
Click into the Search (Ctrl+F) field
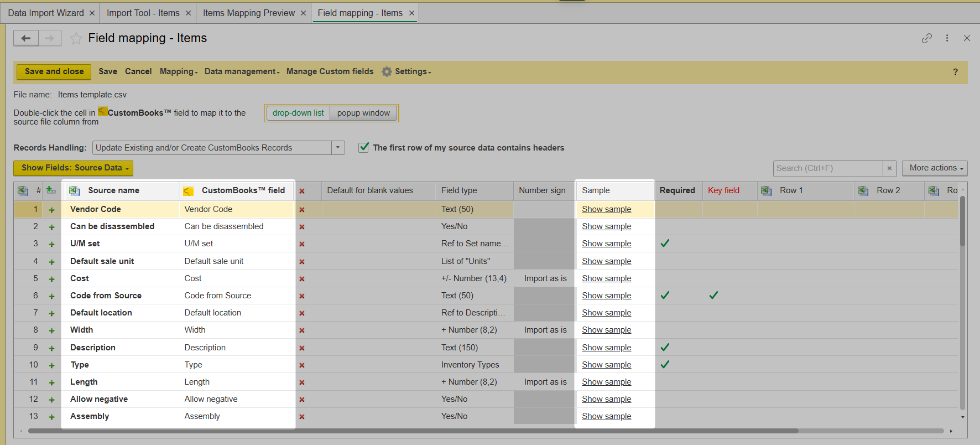pos(828,168)
